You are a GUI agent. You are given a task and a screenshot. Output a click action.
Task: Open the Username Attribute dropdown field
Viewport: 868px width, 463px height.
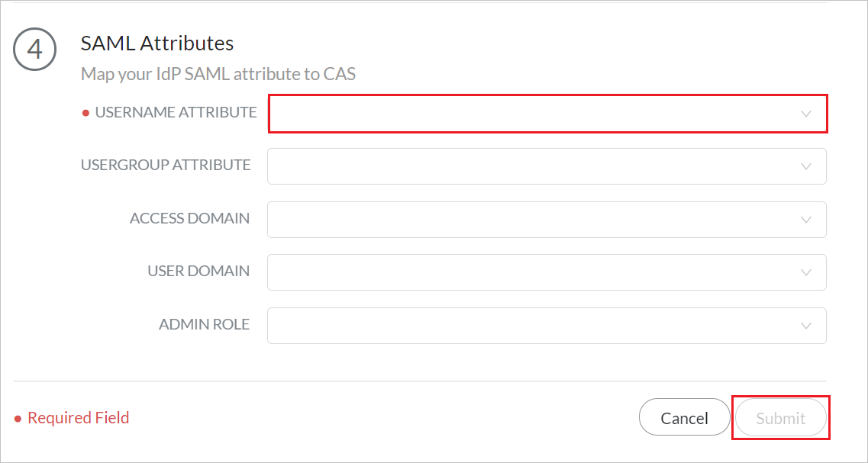pyautogui.click(x=534, y=114)
